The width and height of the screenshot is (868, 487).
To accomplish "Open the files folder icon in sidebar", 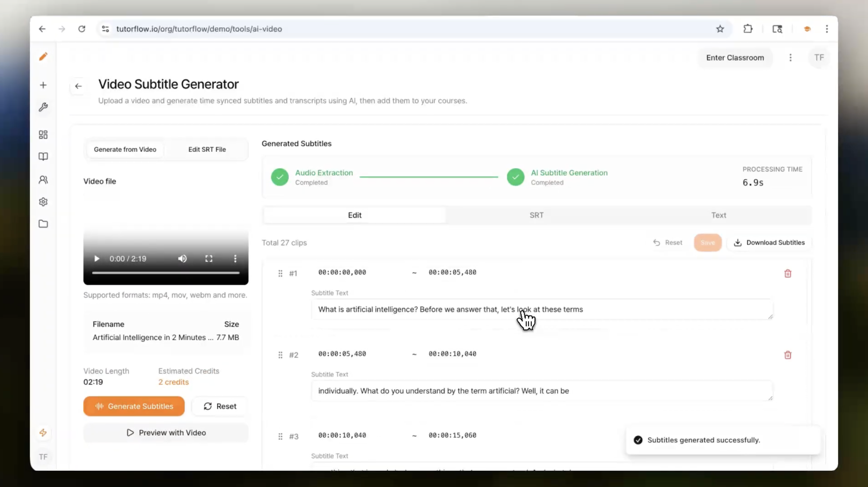I will click(x=43, y=224).
